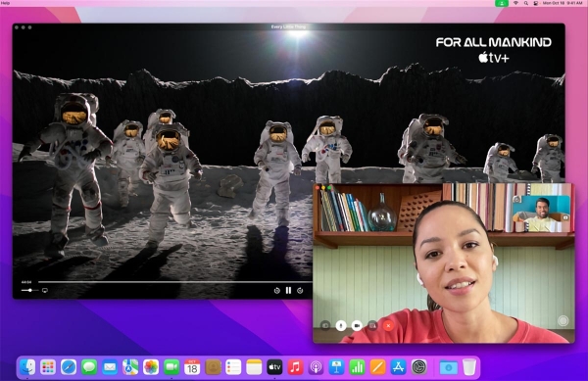The image size is (588, 381).
Task: Open Spotlight search in menu bar
Action: [x=526, y=3]
